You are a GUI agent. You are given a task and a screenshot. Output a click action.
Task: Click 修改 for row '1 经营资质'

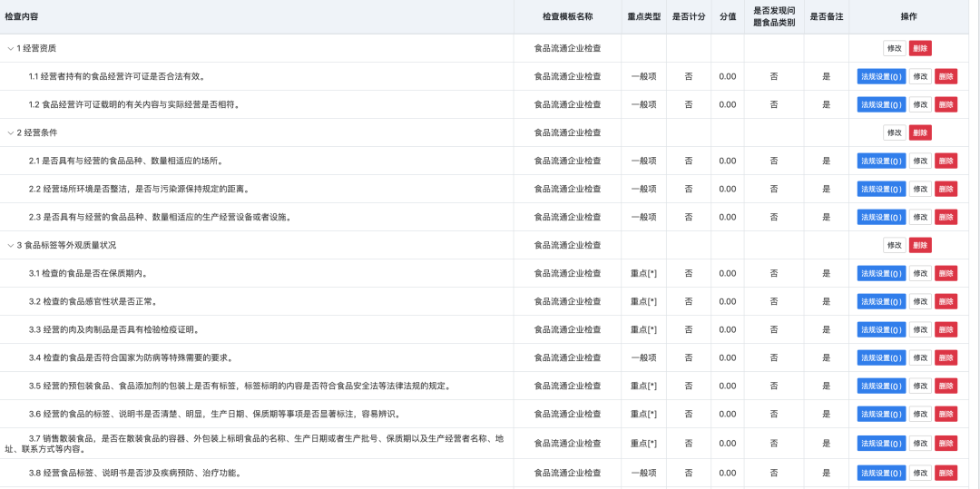pyautogui.click(x=895, y=48)
